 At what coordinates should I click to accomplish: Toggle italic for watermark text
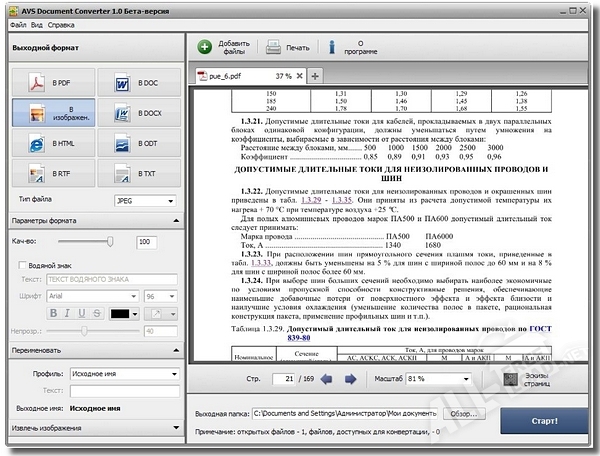(x=68, y=313)
